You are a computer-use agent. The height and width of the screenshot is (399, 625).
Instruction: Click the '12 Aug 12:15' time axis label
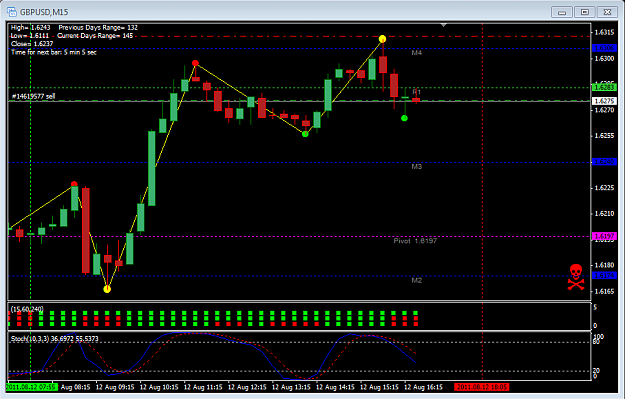point(247,387)
